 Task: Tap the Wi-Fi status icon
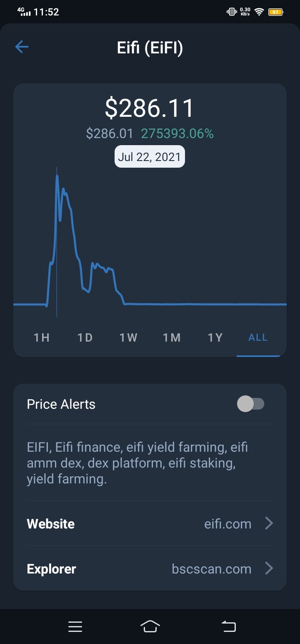coord(259,12)
